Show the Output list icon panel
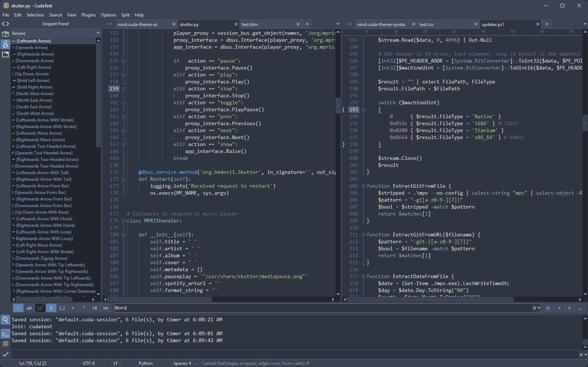 click(x=5, y=344)
